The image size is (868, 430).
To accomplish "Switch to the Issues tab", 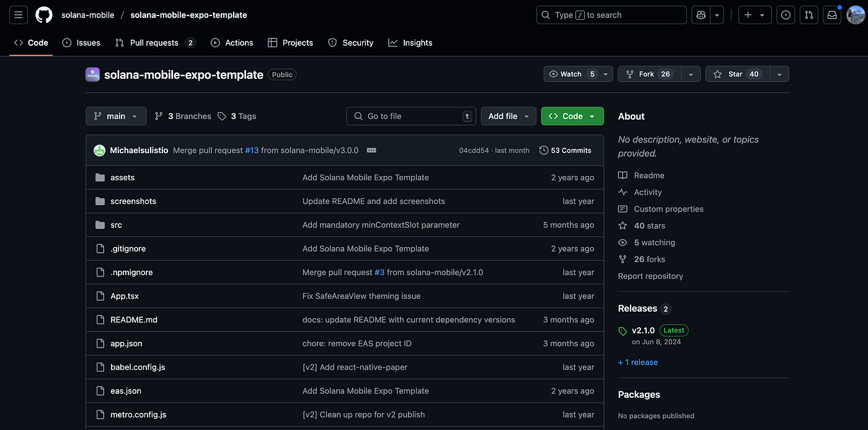I will pyautogui.click(x=81, y=43).
